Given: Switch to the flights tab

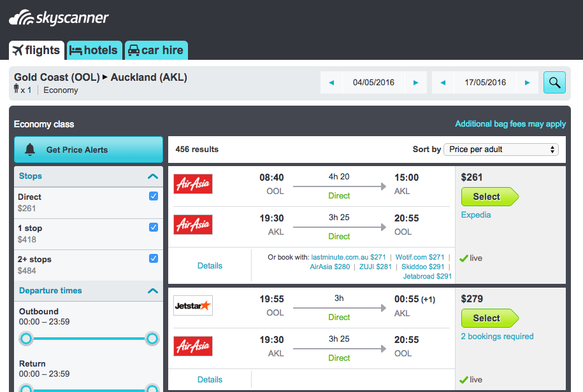Looking at the screenshot, I should [36, 50].
